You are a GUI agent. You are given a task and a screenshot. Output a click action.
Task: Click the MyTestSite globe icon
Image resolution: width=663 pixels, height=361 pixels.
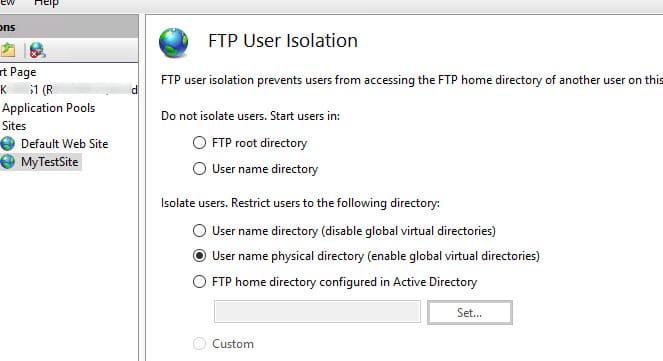[7, 162]
